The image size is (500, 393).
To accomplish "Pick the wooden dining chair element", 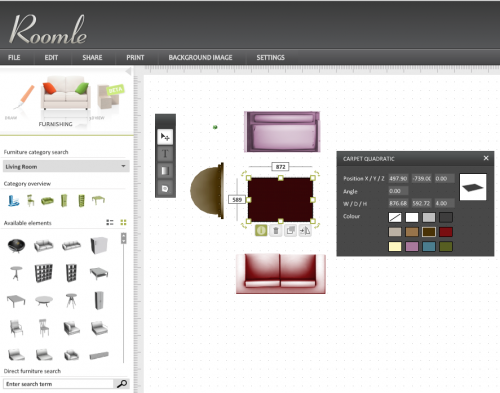I will tap(44, 328).
